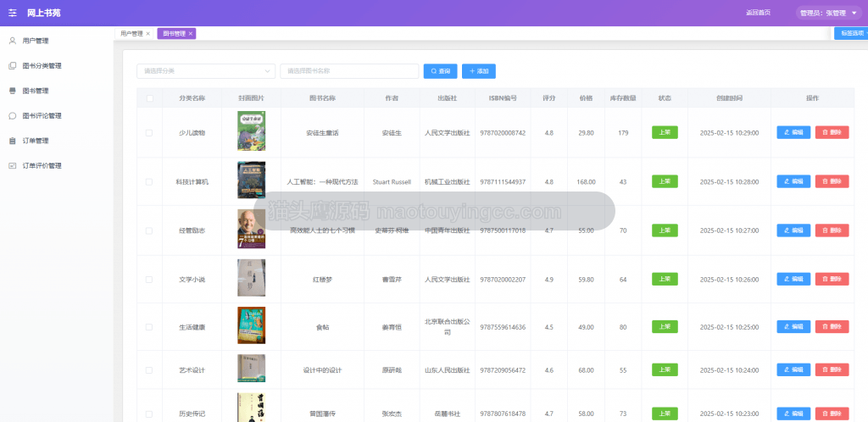Click the 上架 status tag for 红楼梦
The width and height of the screenshot is (868, 422).
(665, 280)
